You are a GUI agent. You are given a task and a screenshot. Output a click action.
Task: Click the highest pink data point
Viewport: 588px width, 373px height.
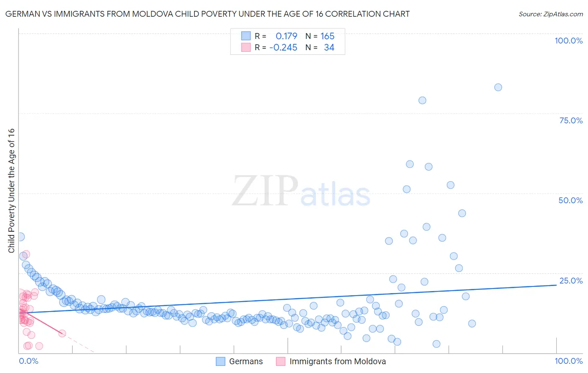(x=26, y=254)
